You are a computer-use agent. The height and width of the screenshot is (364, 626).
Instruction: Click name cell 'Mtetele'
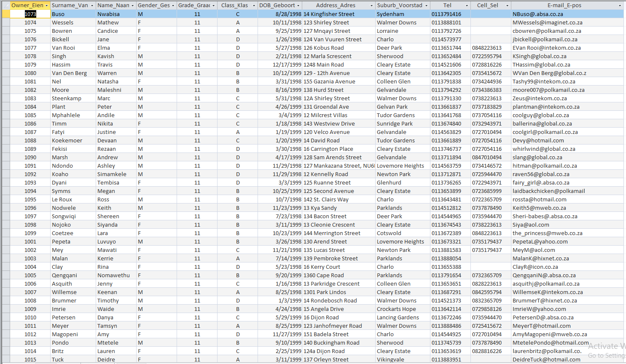click(116, 343)
